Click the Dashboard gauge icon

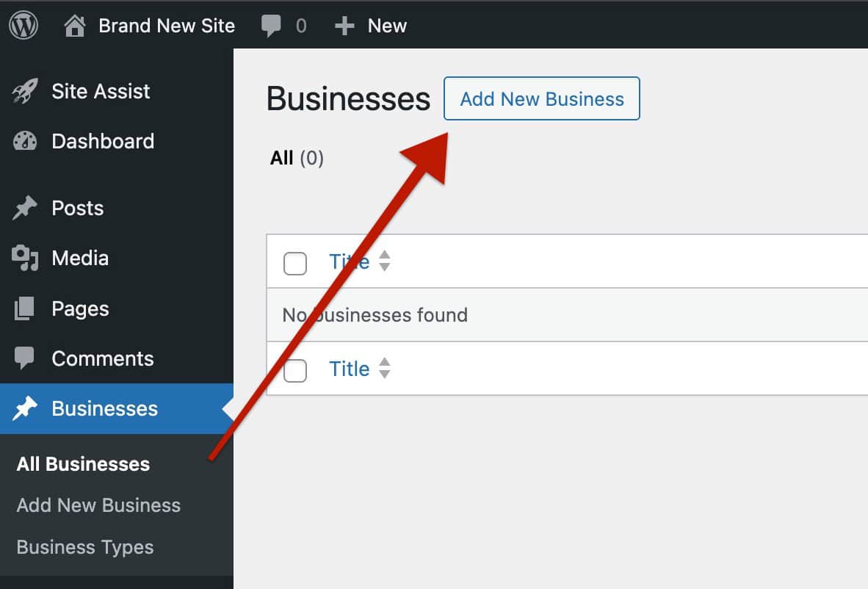click(x=24, y=140)
